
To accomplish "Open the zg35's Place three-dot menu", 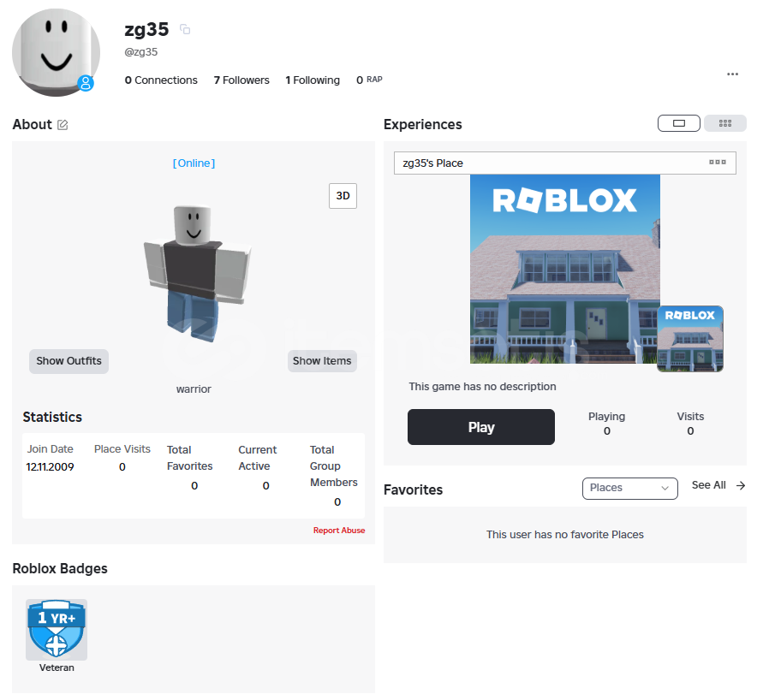I will click(717, 163).
